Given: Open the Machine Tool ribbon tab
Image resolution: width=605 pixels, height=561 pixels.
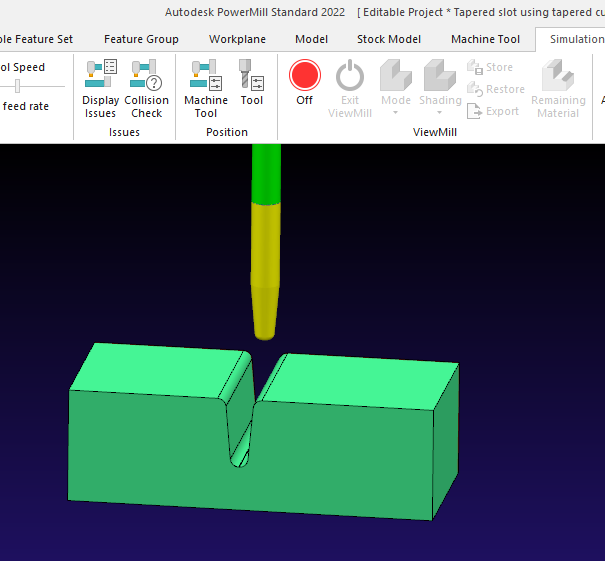Looking at the screenshot, I should point(485,39).
